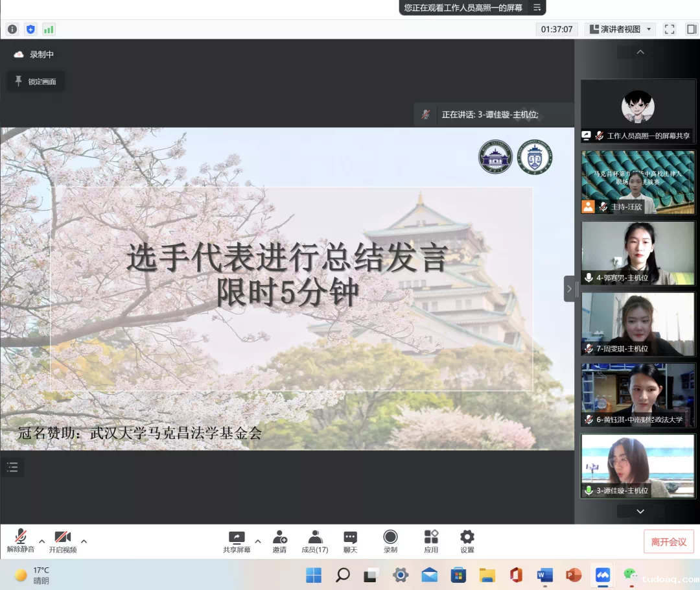Open the 聊天 chat window
The image size is (700, 590).
(x=350, y=541)
